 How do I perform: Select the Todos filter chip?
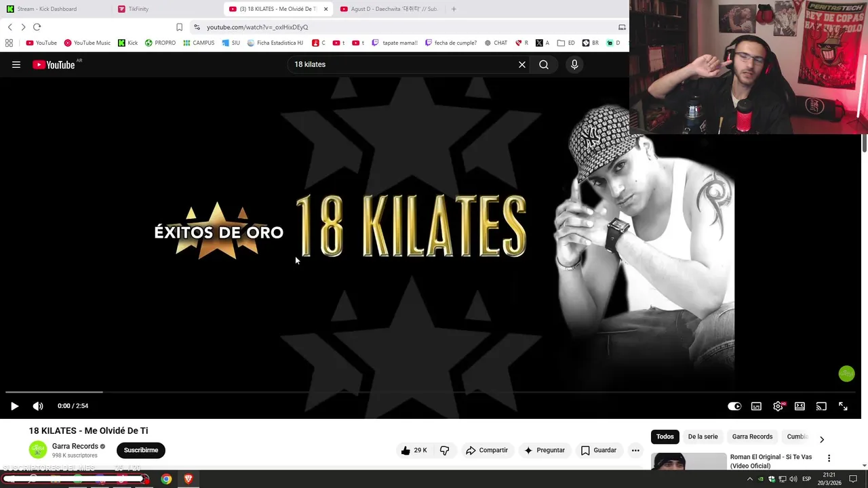pos(665,436)
